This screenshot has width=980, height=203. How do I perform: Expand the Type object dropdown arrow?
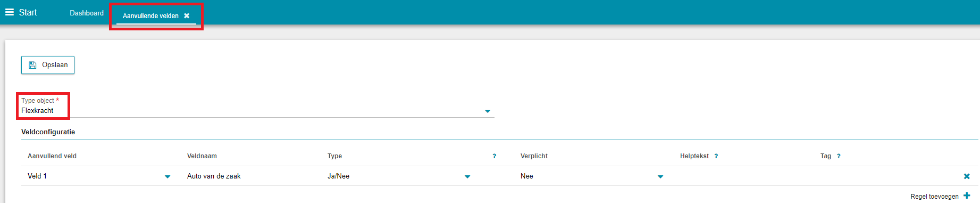pyautogui.click(x=488, y=111)
